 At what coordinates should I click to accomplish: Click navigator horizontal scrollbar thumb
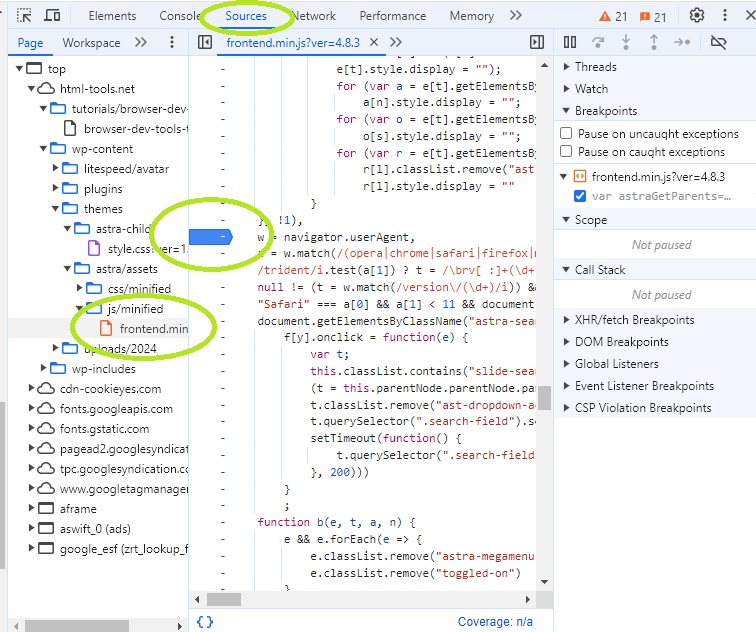pos(77,626)
